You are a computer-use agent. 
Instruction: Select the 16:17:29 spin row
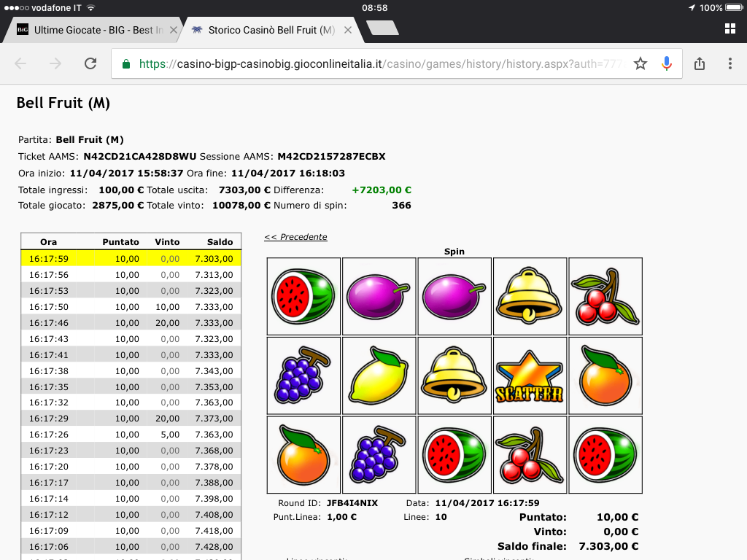[x=131, y=419]
